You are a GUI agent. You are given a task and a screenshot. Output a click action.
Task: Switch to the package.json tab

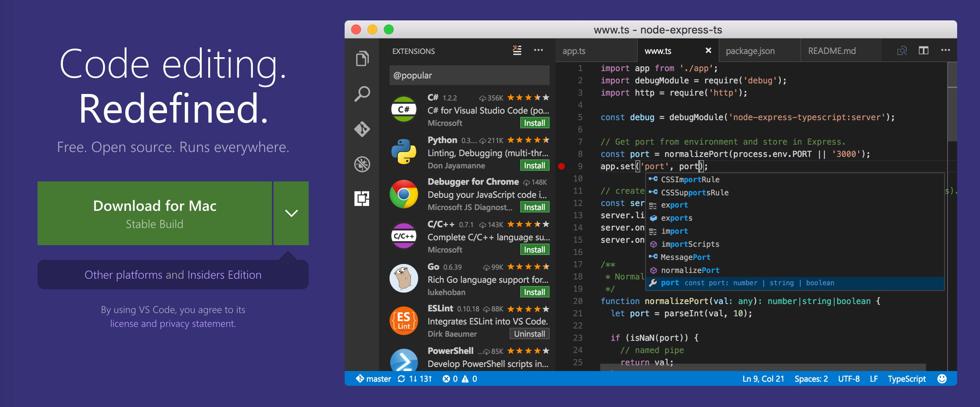tap(759, 51)
